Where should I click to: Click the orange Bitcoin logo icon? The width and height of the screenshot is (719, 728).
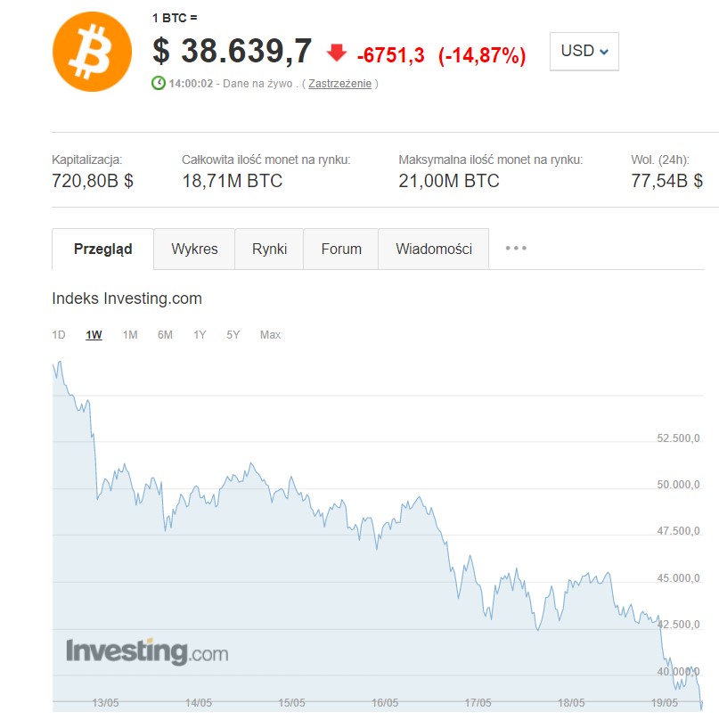click(x=92, y=52)
